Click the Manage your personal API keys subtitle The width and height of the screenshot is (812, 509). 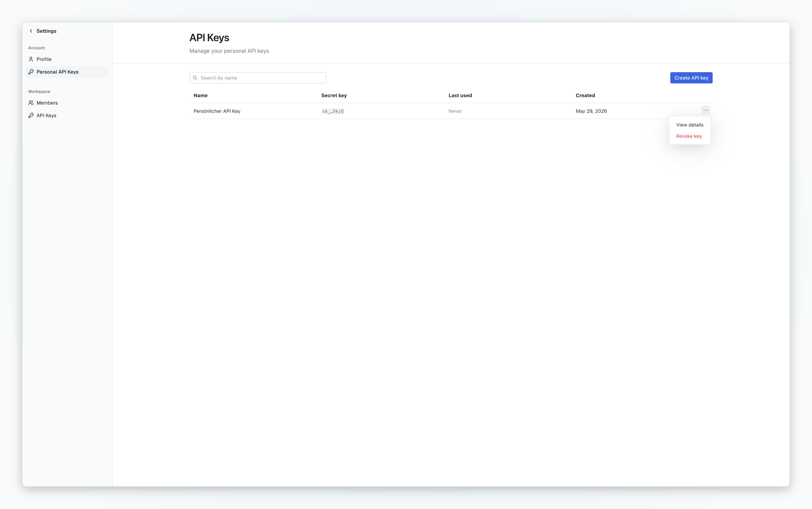229,51
